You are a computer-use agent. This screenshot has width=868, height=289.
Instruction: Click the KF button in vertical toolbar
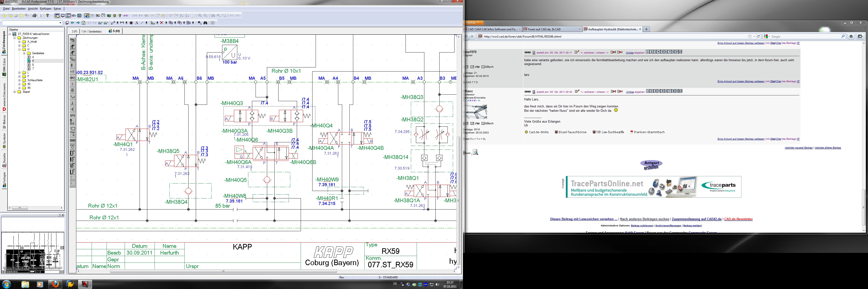(x=72, y=159)
